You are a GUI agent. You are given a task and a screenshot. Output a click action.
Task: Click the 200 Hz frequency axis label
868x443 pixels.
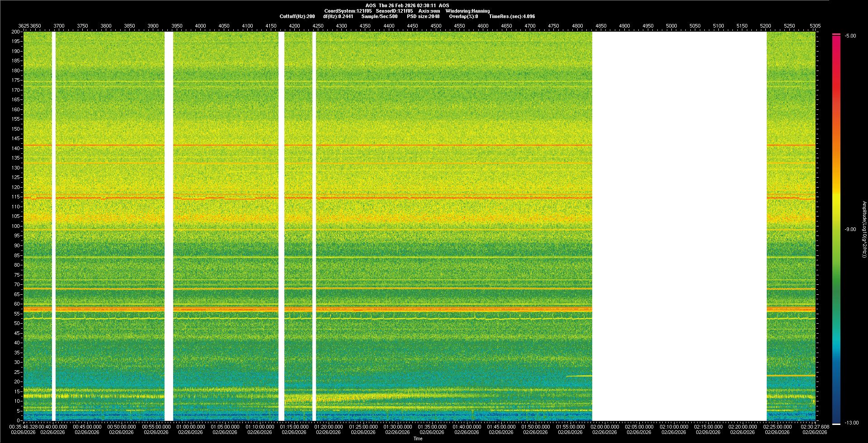[15, 32]
